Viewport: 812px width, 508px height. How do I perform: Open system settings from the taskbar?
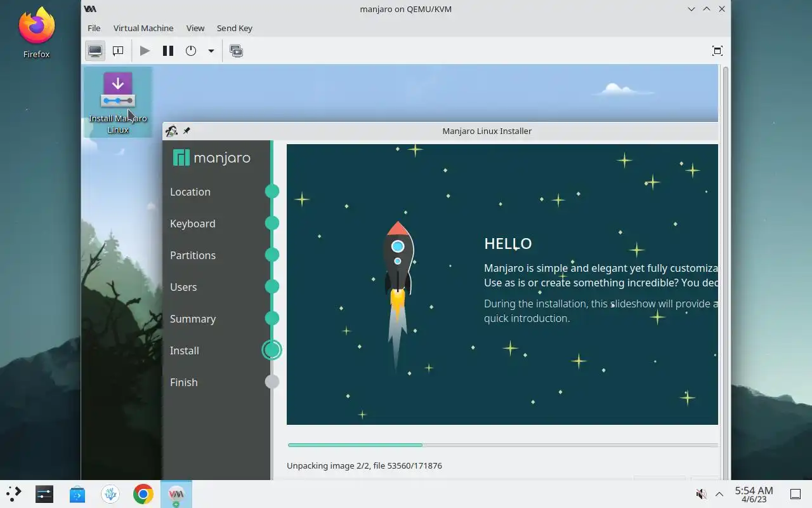44,494
